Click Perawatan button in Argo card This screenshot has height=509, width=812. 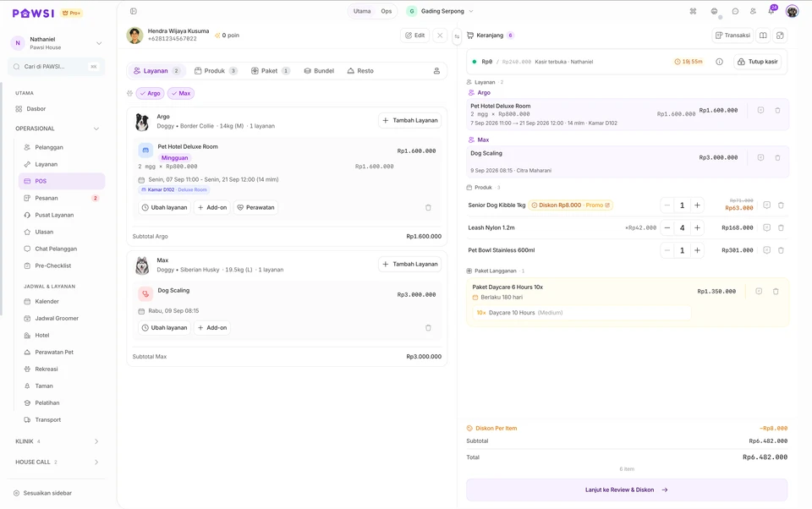coord(255,208)
